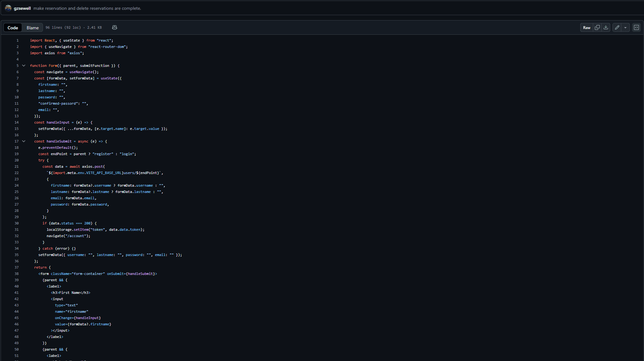Click the 96 lines file info text
This screenshot has height=361, width=644.
tap(74, 28)
